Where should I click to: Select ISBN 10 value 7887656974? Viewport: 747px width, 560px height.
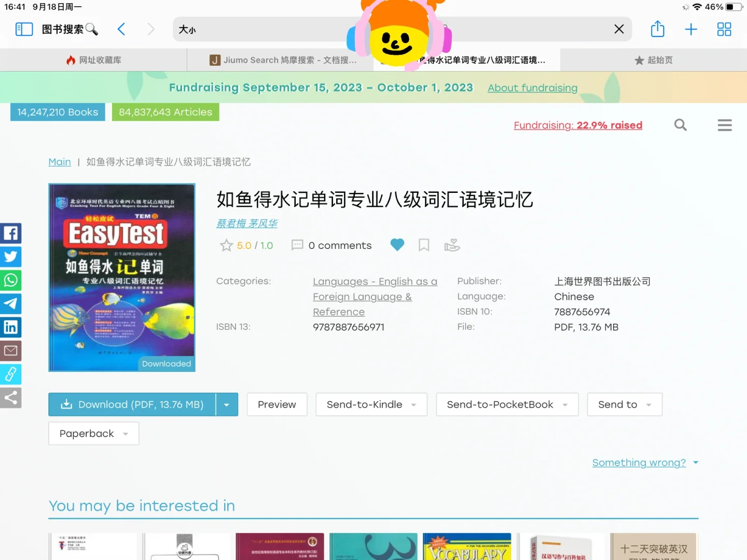click(x=582, y=312)
